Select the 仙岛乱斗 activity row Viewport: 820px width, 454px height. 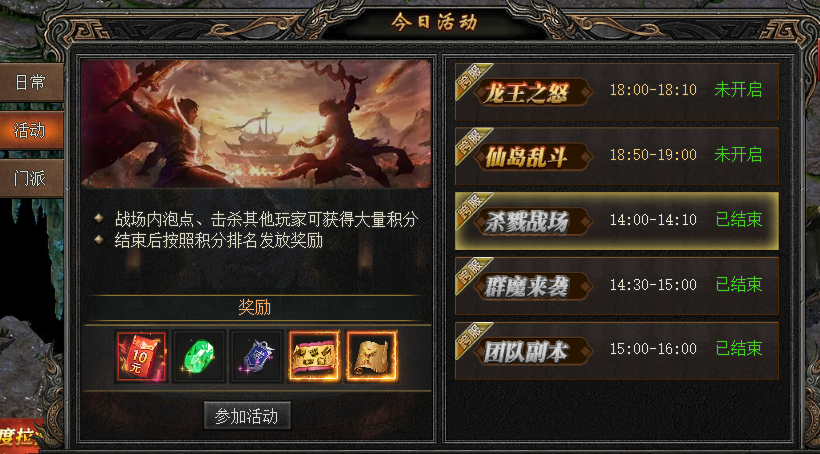pos(617,156)
